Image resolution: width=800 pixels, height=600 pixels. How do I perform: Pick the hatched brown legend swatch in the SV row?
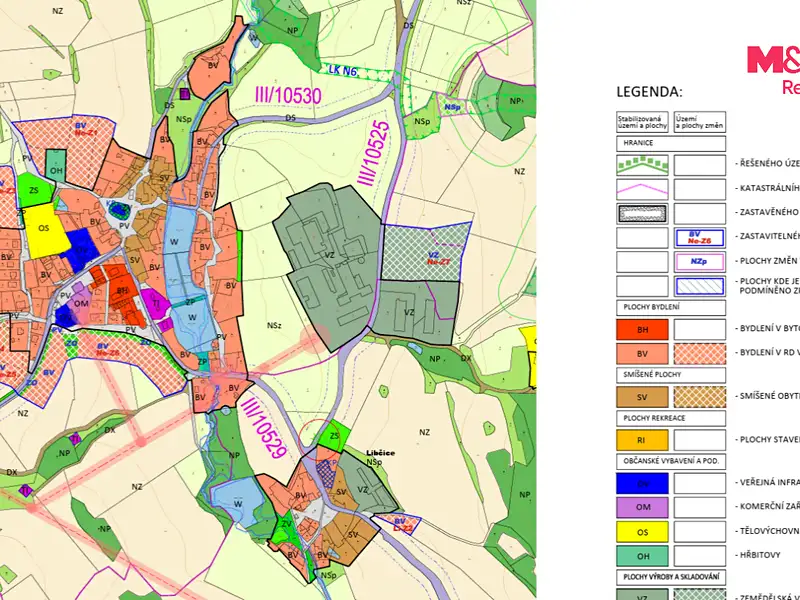pos(699,397)
